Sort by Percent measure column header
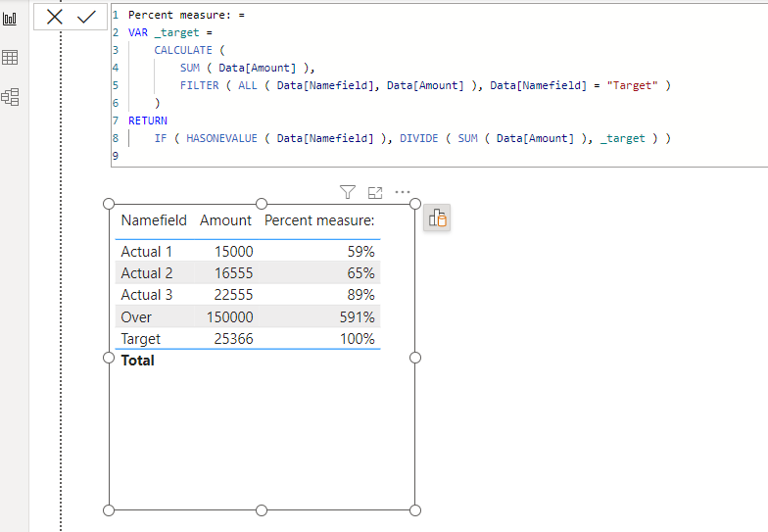This screenshot has width=768, height=532. tap(319, 220)
